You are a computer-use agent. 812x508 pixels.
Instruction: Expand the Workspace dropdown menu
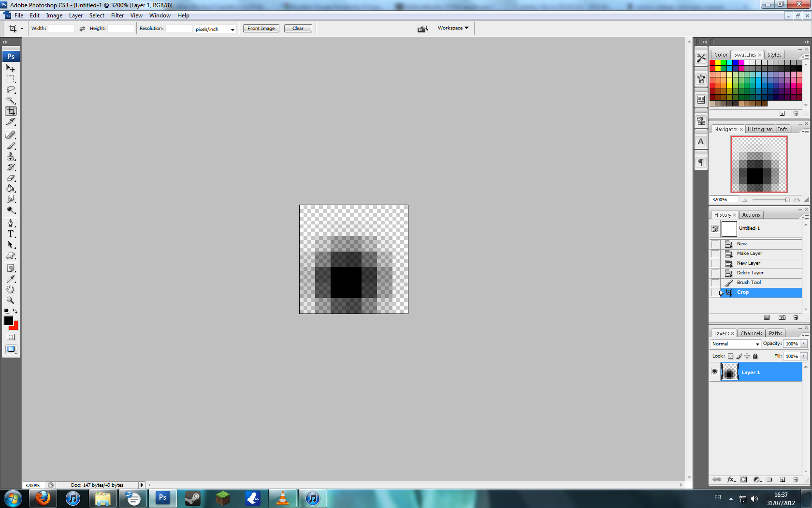[x=453, y=28]
